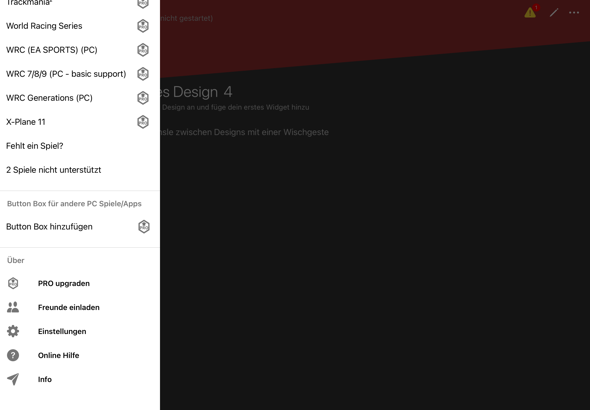Viewport: 590px width, 410px height.
Task: Click the 'Über' section header
Action: click(x=15, y=260)
